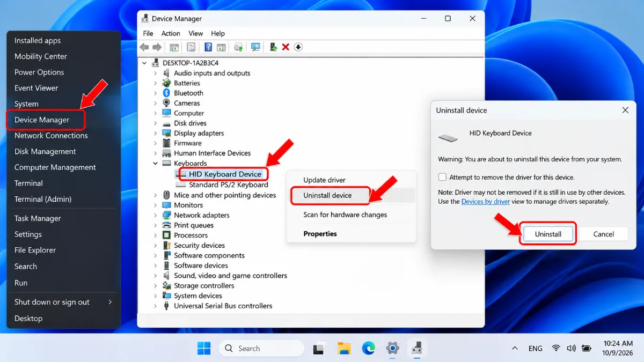Viewport: 644px width, 362px height.
Task: Click the Print queues printer icon
Action: click(166, 225)
